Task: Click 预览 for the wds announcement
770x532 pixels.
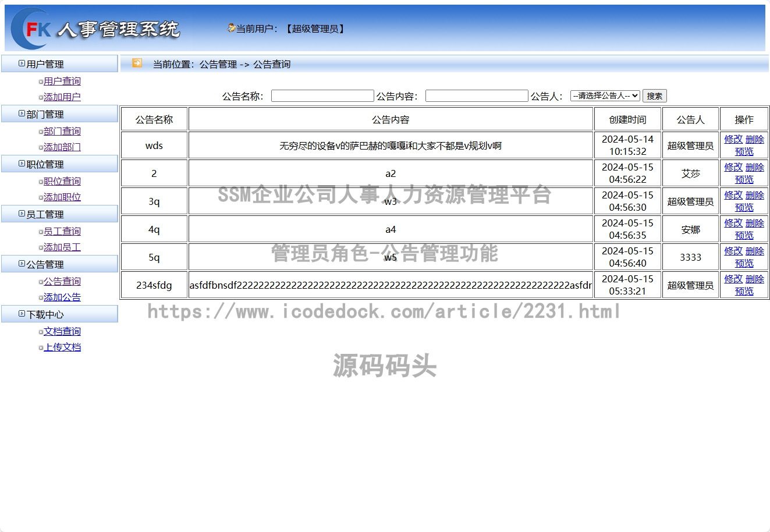Action: 744,151
